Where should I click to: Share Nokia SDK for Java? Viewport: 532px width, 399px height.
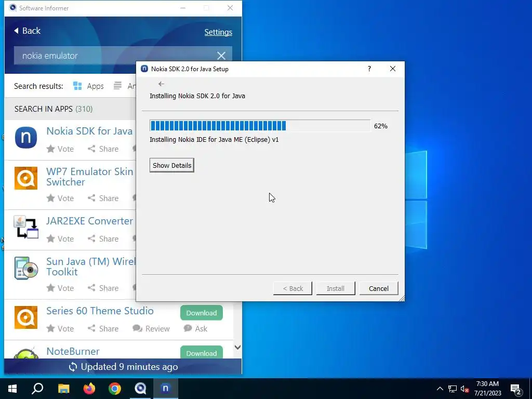103,149
